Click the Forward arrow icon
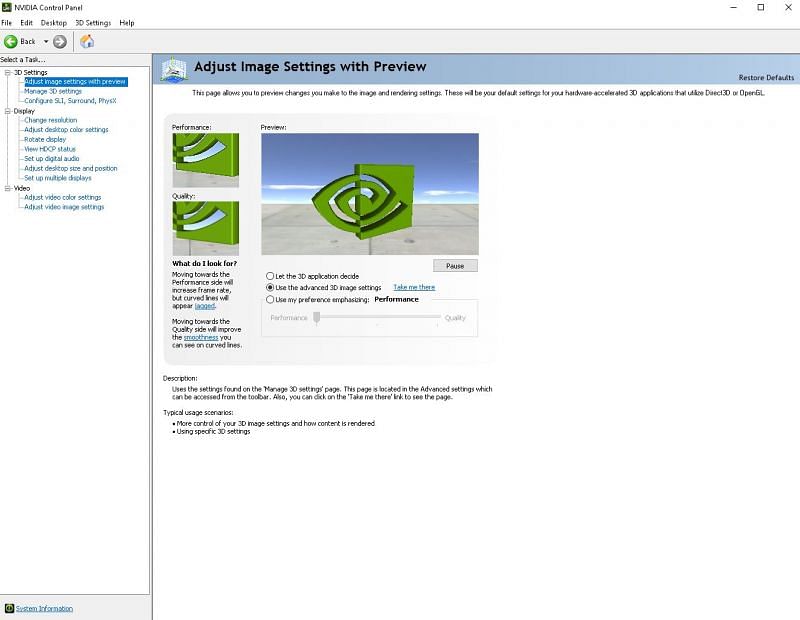The image size is (800, 620). [60, 41]
